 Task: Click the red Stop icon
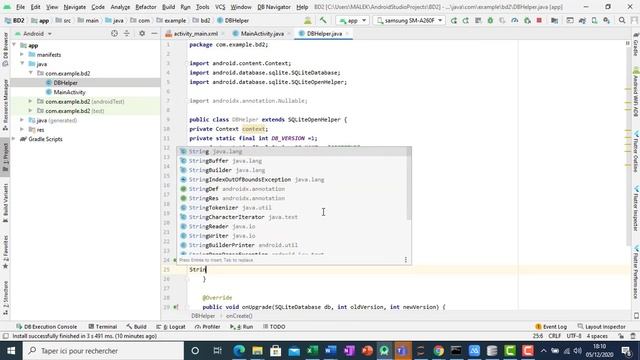point(539,20)
